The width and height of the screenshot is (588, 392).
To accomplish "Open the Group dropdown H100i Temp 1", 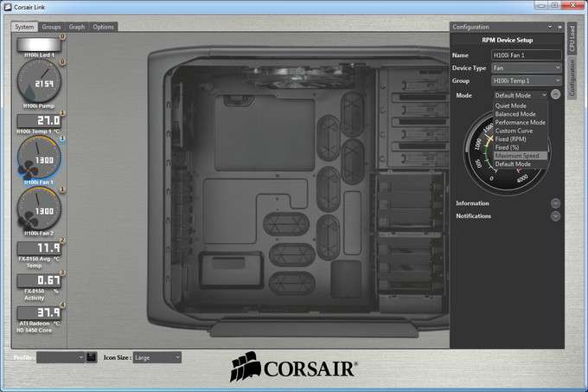I will click(526, 80).
